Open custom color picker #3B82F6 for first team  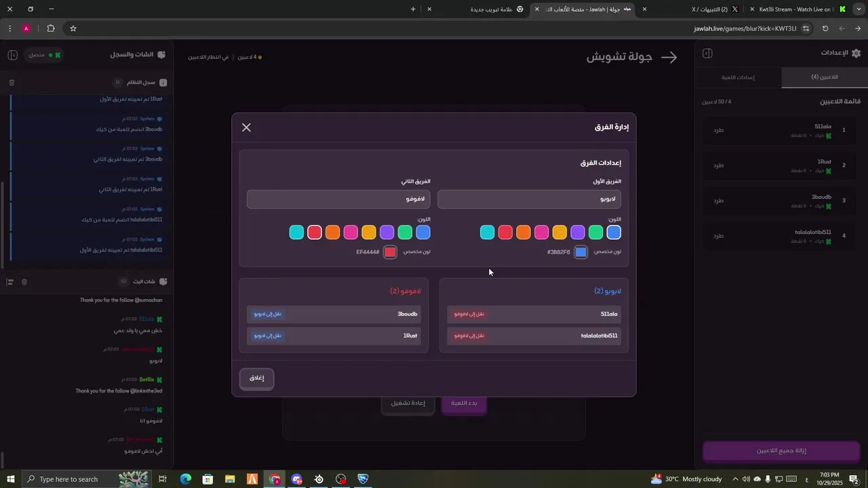[581, 252]
